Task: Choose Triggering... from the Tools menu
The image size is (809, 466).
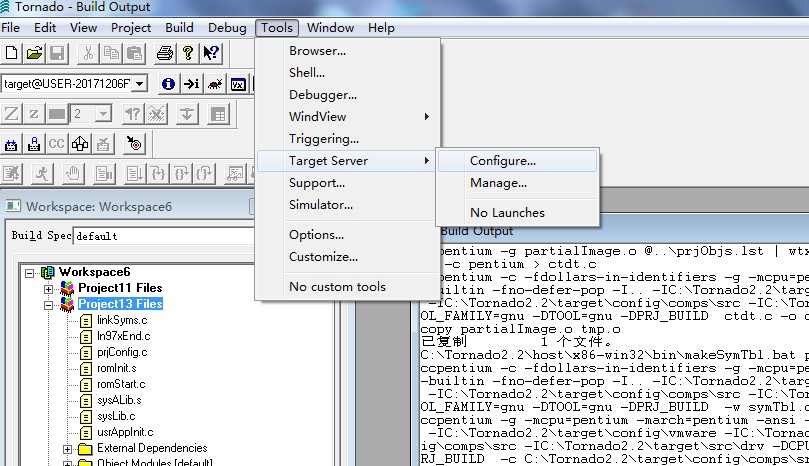Action: tap(347, 139)
